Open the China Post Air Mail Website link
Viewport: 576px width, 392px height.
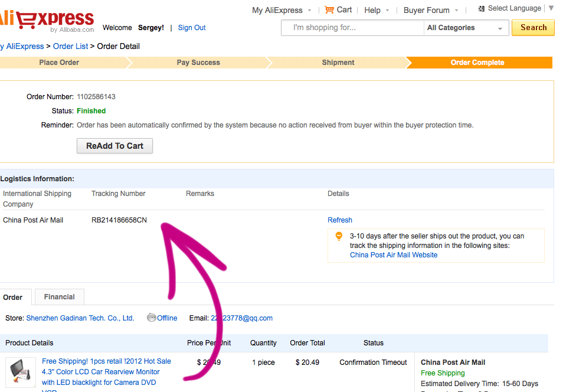point(394,255)
